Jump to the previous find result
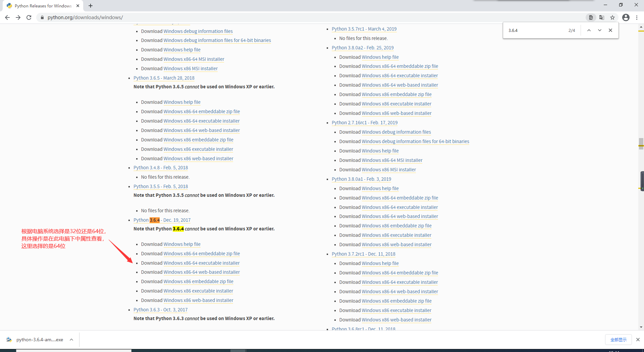The width and height of the screenshot is (644, 352). (x=589, y=30)
